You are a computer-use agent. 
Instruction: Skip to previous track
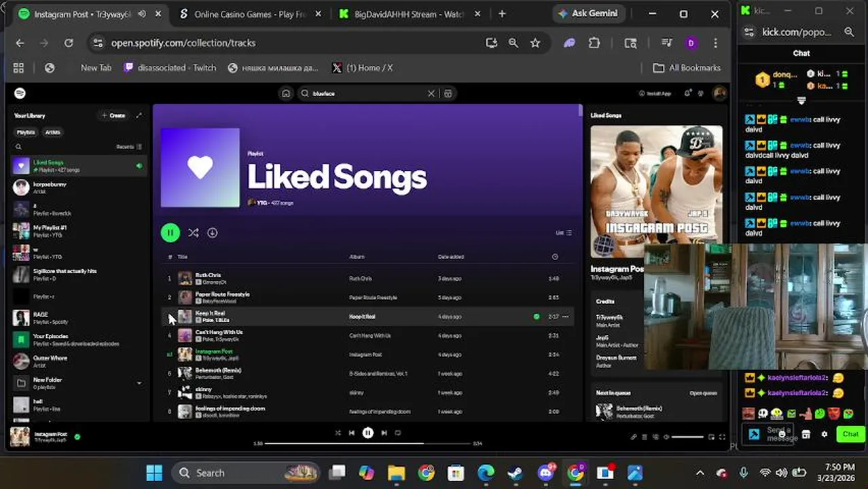coord(352,433)
